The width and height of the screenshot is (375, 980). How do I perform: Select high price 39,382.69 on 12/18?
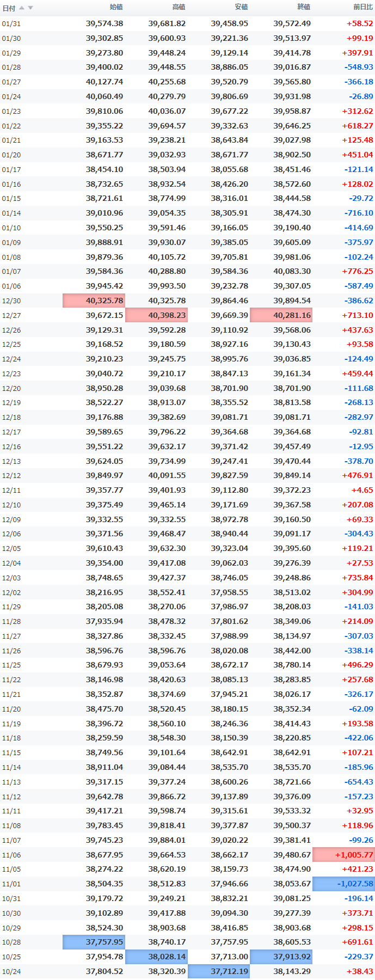pyautogui.click(x=167, y=418)
